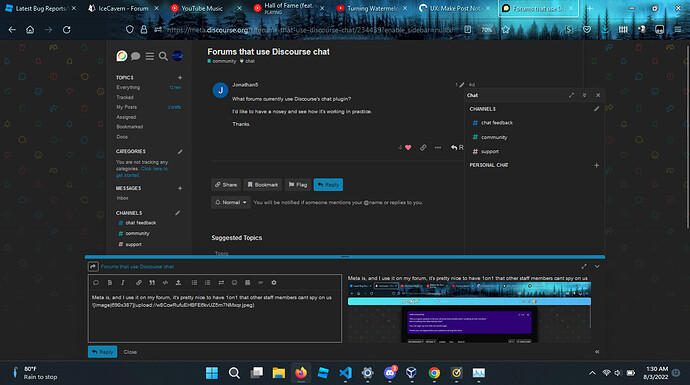The height and width of the screenshot is (385, 690).
Task: Create new message with Messages plus icon
Action: point(180,188)
